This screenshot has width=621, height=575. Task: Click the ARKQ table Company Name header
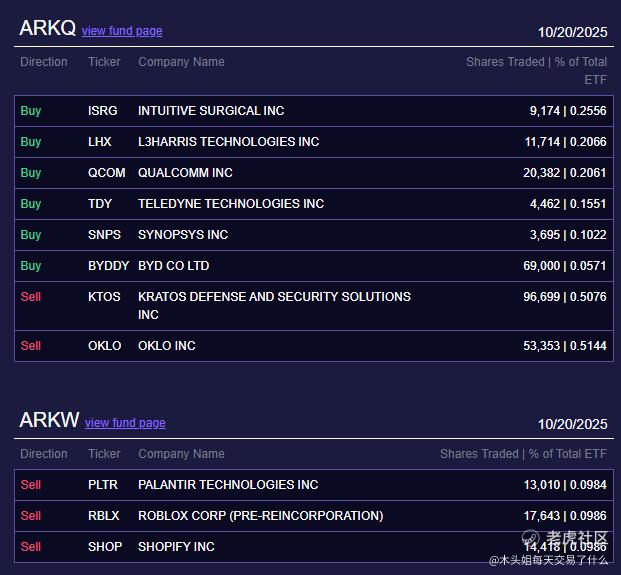181,62
